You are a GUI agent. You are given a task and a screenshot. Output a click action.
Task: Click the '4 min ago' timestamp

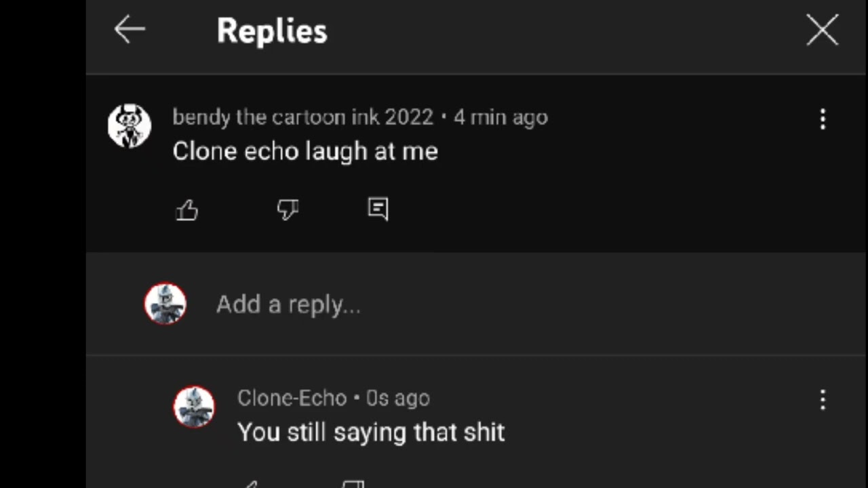(x=500, y=117)
